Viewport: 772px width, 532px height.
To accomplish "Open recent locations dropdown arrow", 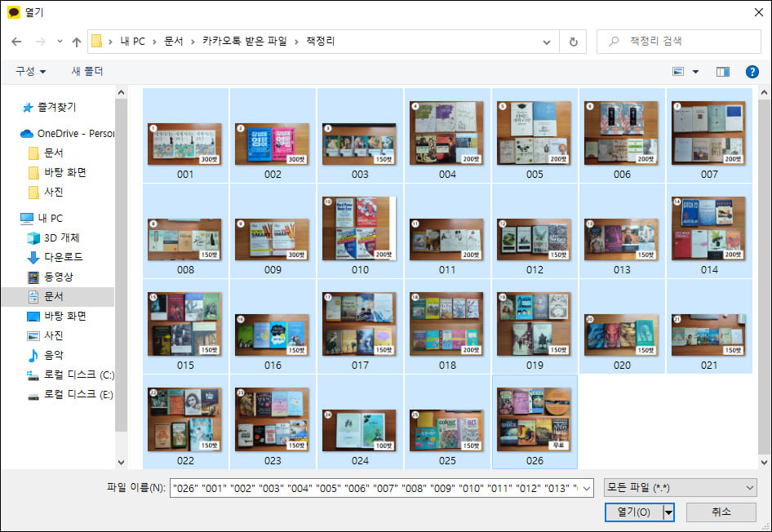I will [x=60, y=42].
